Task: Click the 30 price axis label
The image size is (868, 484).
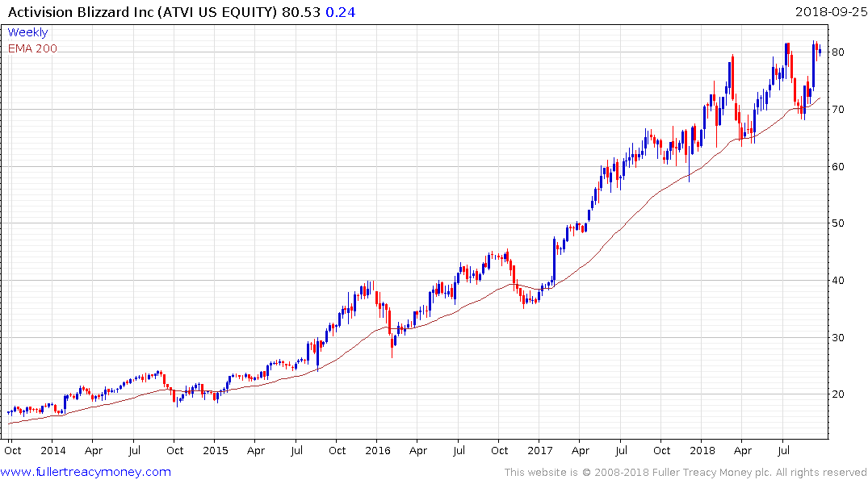Action: [x=837, y=337]
